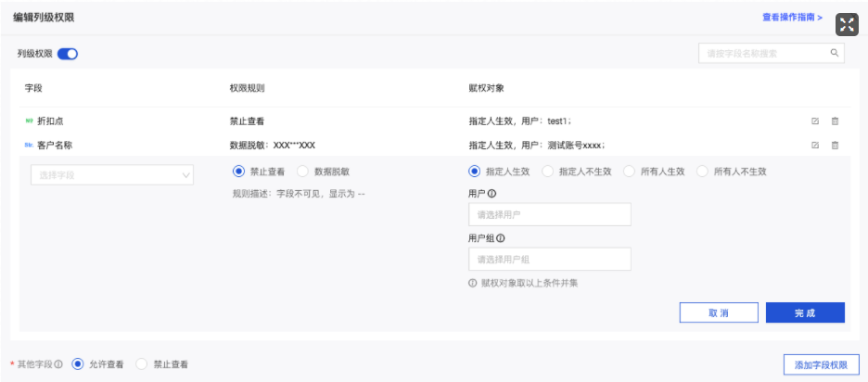Screen dimensions: 868x382
Task: Click the info icon next to 用户 label
Action: pyautogui.click(x=491, y=194)
